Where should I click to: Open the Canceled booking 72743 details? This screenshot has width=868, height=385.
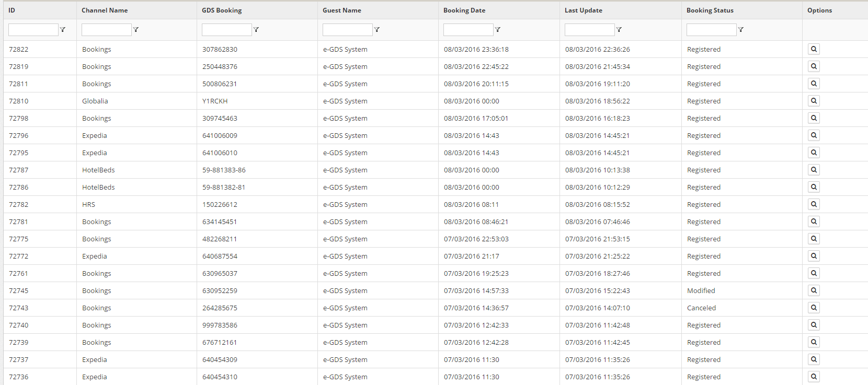click(814, 308)
